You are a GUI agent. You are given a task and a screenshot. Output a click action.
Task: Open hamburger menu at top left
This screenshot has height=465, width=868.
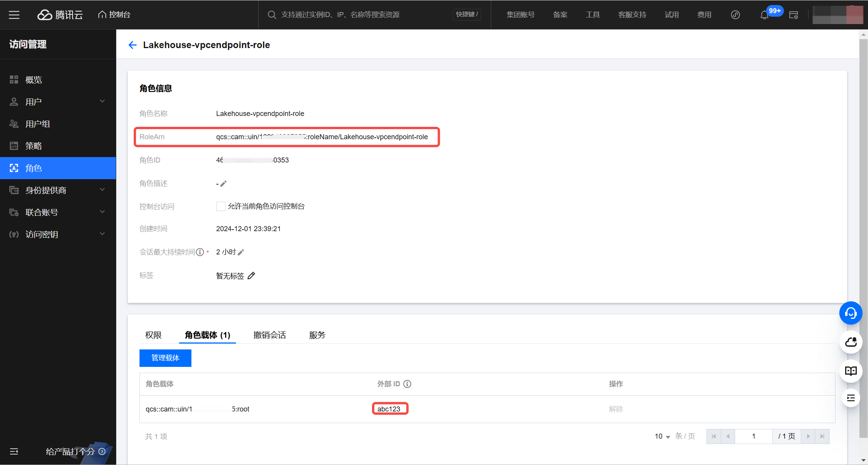[14, 15]
